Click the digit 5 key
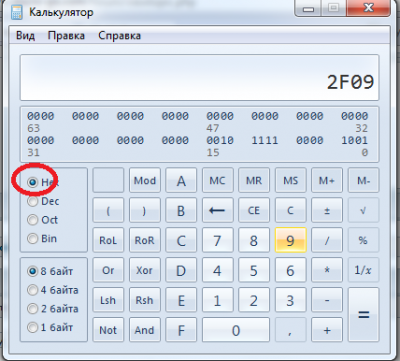The image size is (400, 361). (254, 271)
